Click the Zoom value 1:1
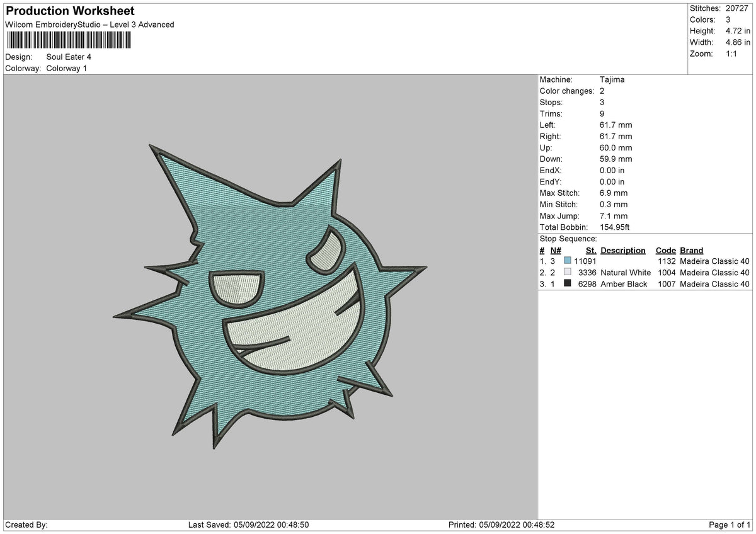 733,54
